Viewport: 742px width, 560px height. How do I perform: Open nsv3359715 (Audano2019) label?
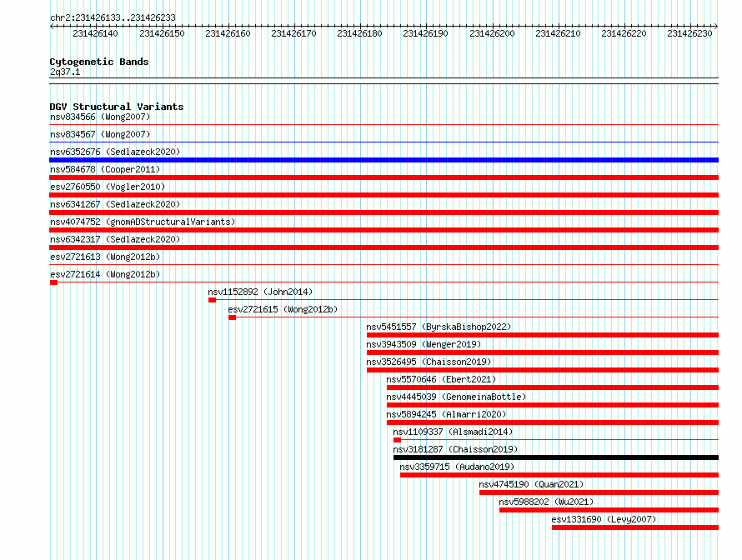tap(457, 467)
